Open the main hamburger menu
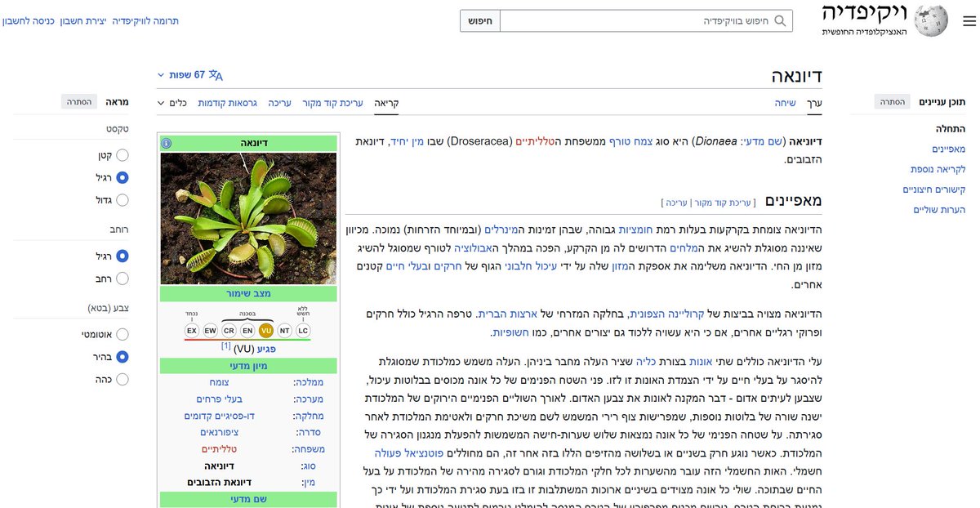Screen dimensions: 980x508 tap(969, 21)
